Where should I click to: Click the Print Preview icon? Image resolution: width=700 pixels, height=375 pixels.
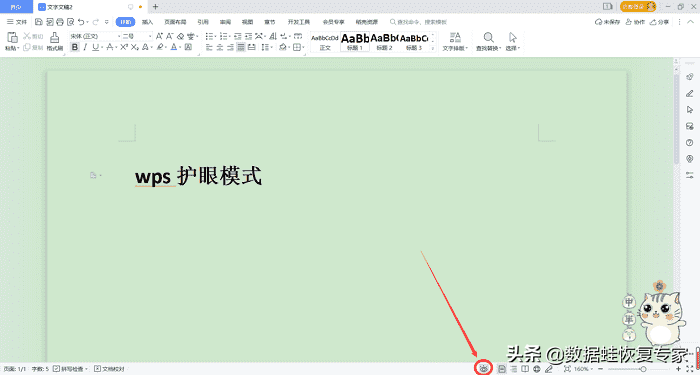tap(71, 21)
